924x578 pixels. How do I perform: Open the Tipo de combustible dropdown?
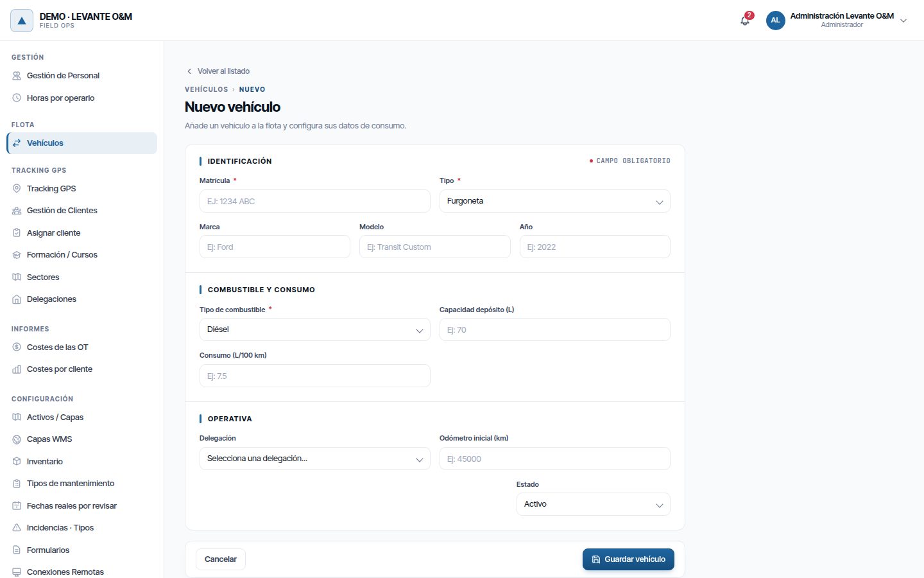pos(314,329)
